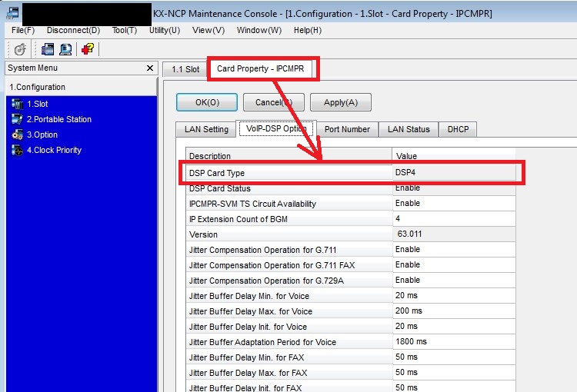Click the system memory card toolbar icon

(x=48, y=49)
